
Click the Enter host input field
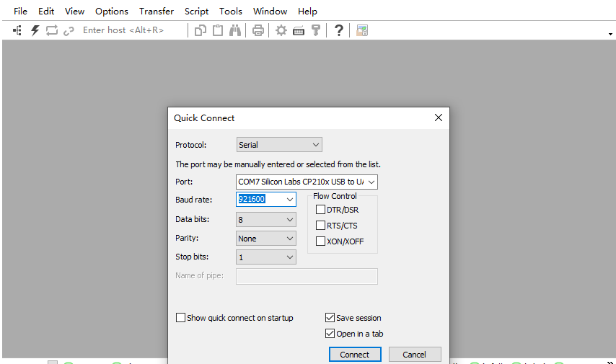133,30
